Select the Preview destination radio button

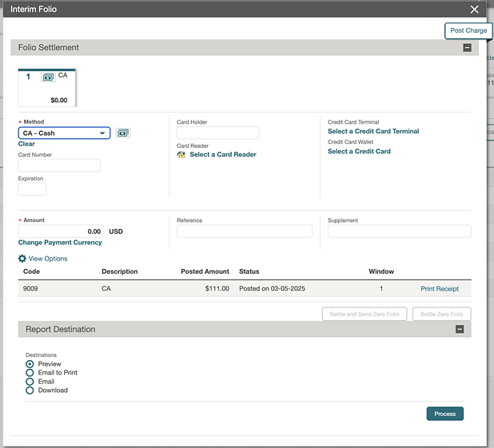click(x=30, y=364)
